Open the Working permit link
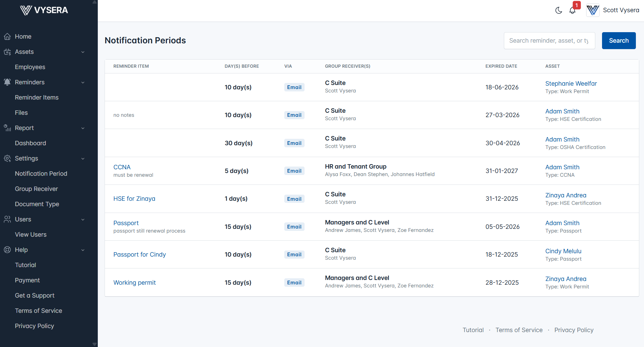Viewport: 644px width, 347px height. (134, 283)
